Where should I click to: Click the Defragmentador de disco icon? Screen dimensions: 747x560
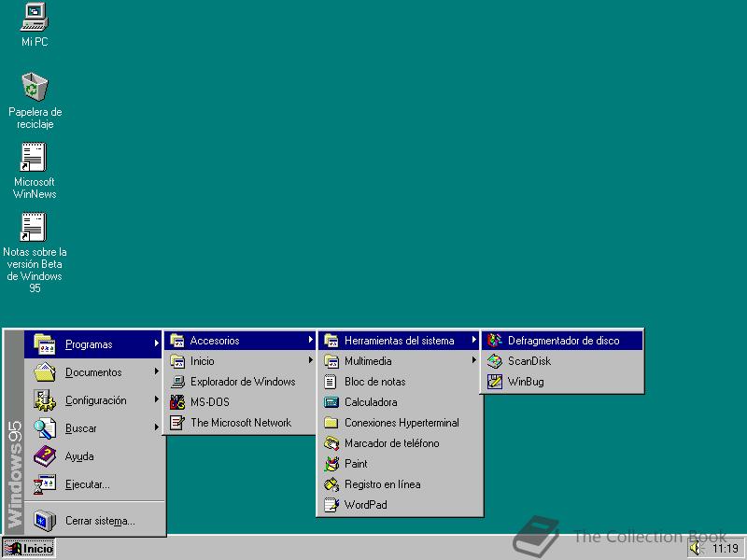pyautogui.click(x=495, y=340)
